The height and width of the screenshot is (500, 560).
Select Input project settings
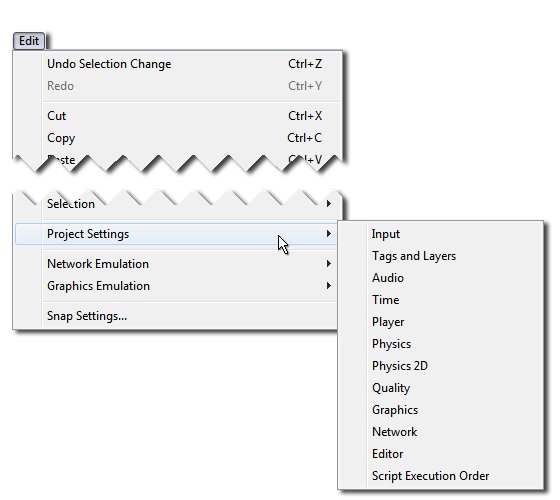coord(440,234)
